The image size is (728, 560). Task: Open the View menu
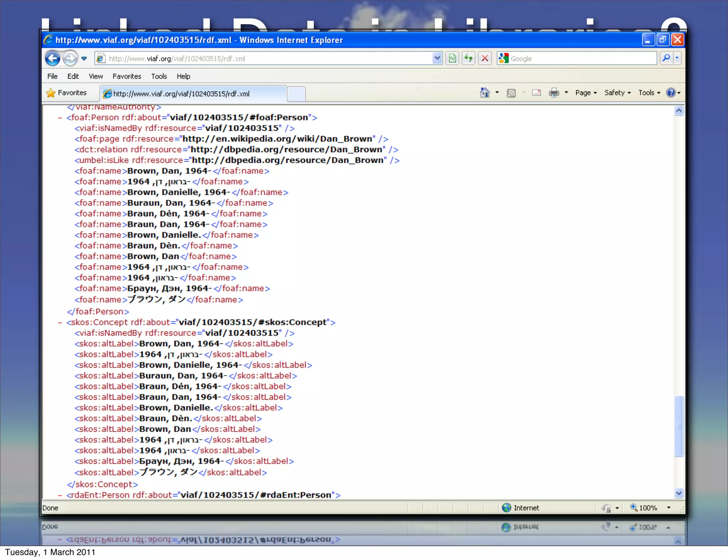click(96, 76)
